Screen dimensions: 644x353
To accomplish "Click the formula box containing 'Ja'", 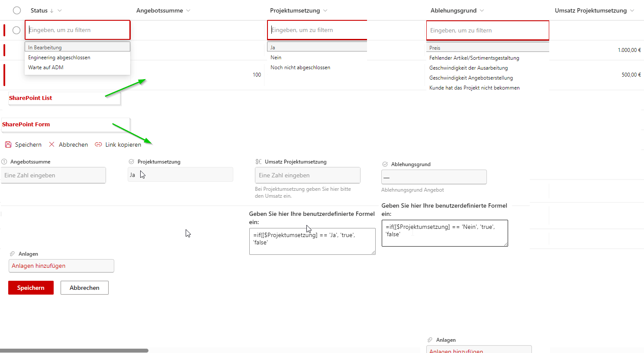I will coord(312,241).
